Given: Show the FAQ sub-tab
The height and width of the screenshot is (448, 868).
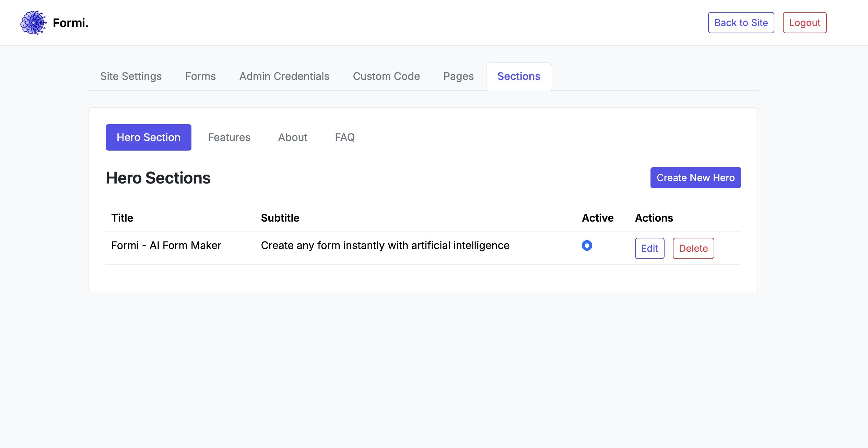Looking at the screenshot, I should [344, 137].
